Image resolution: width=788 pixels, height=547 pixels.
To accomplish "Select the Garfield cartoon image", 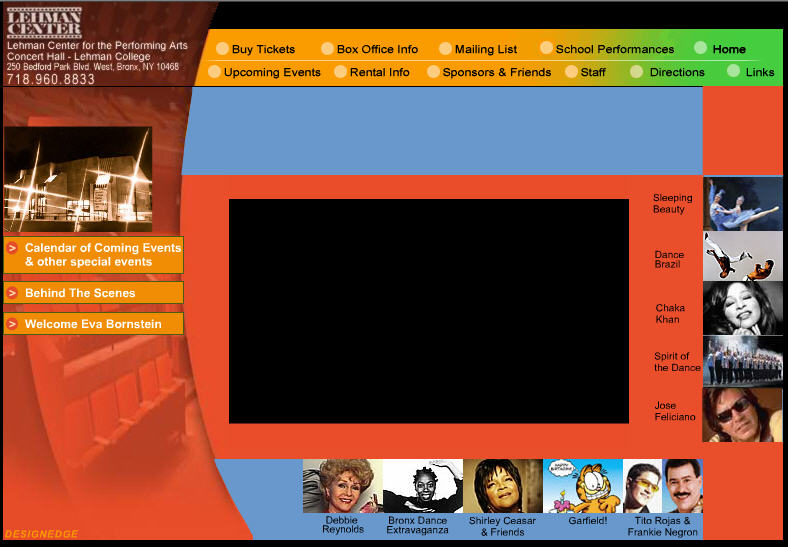I will tap(583, 486).
